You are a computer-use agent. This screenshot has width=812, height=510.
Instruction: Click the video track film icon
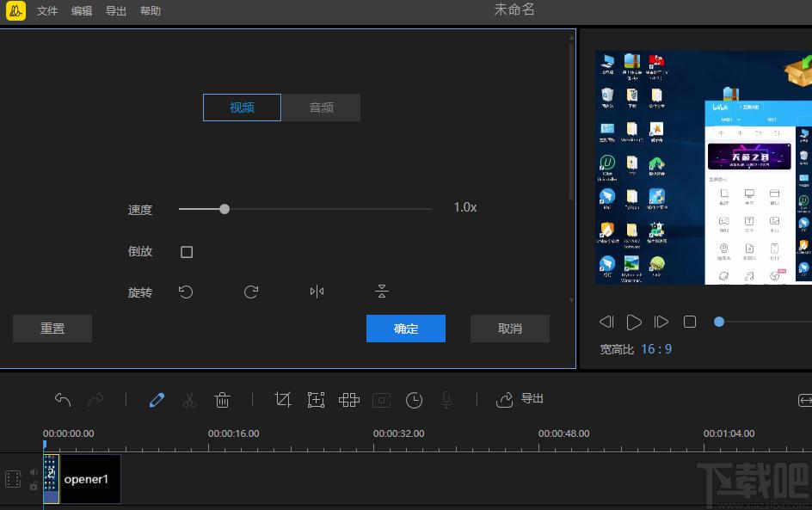click(13, 479)
